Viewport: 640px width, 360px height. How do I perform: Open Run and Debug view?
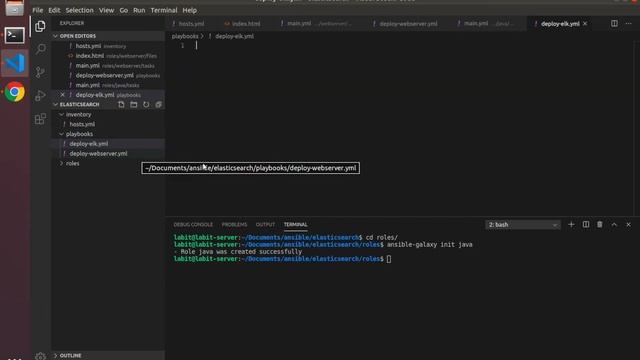point(40,96)
